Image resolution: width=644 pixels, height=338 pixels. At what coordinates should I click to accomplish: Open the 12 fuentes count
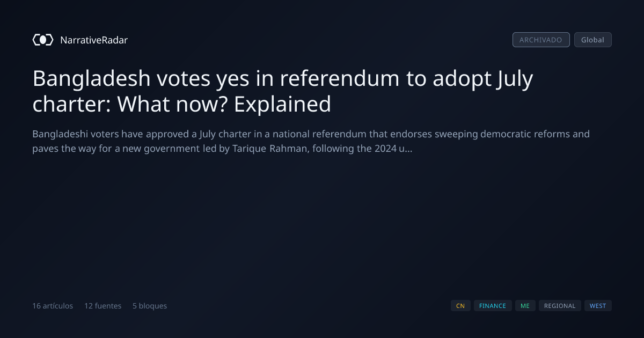(x=103, y=306)
